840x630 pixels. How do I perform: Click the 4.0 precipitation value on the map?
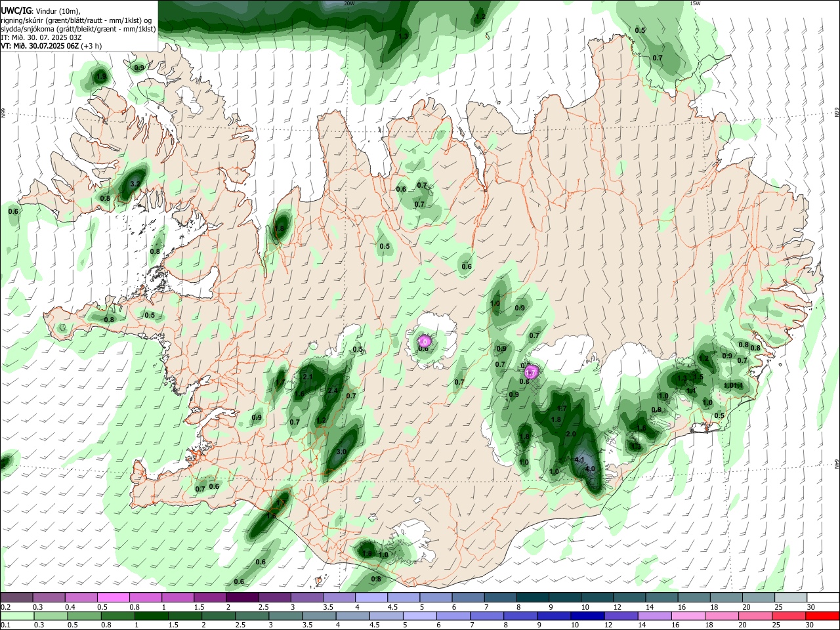(590, 469)
